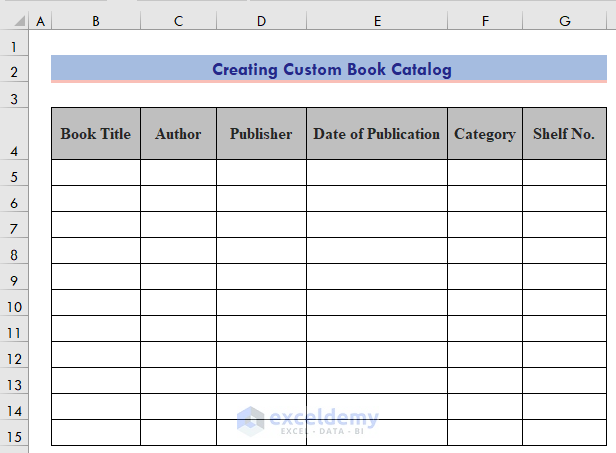The width and height of the screenshot is (616, 453).
Task: Select row 13 header
Action: 14,381
